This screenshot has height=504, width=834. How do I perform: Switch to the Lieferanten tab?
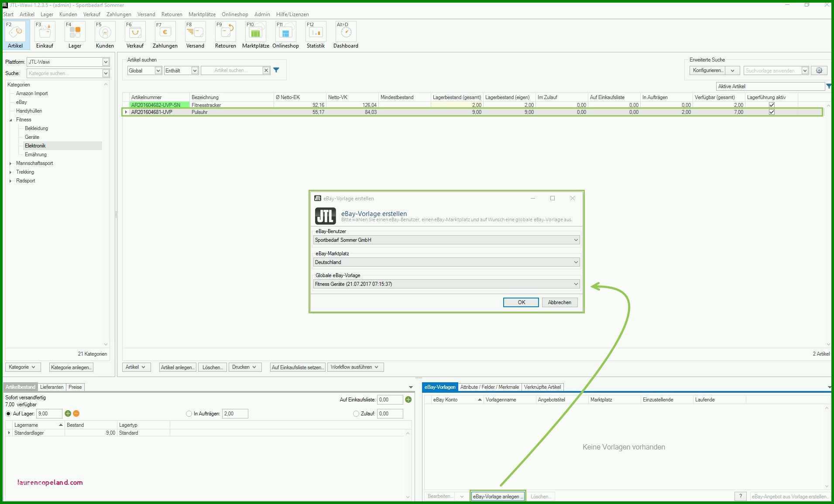[x=51, y=387]
